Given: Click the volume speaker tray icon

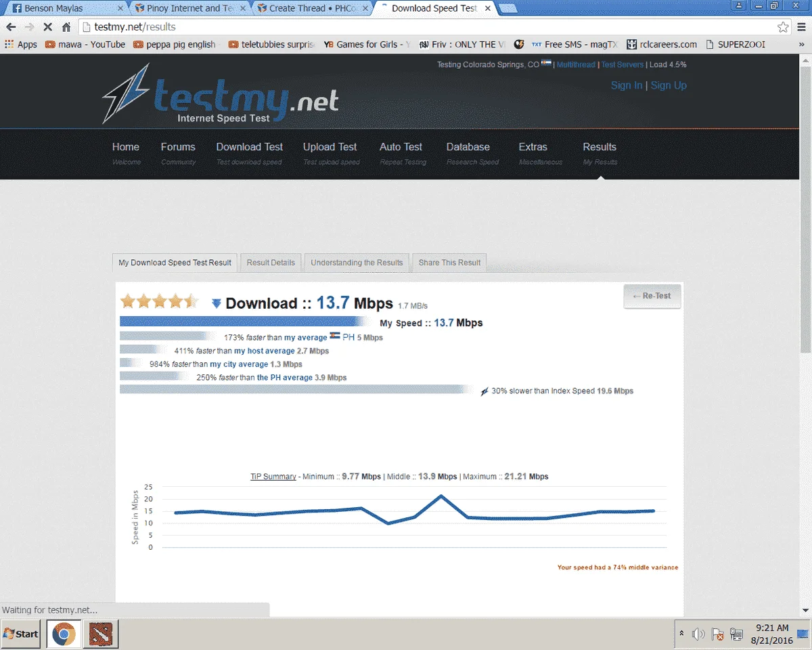Looking at the screenshot, I should pos(698,634).
